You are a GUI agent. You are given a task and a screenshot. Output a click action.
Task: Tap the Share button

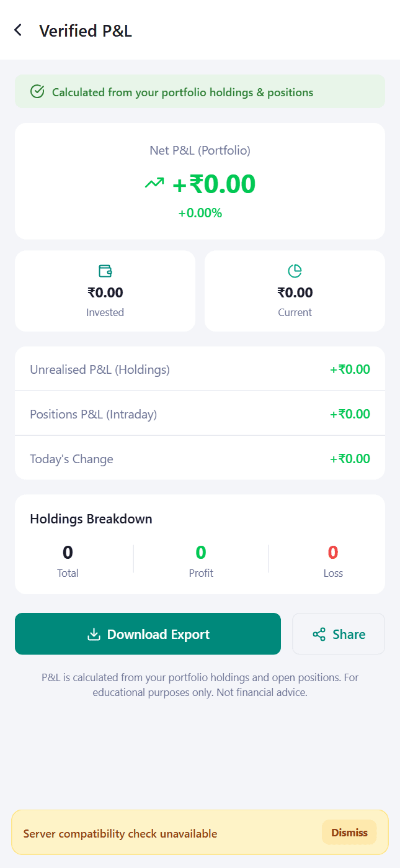tap(339, 634)
